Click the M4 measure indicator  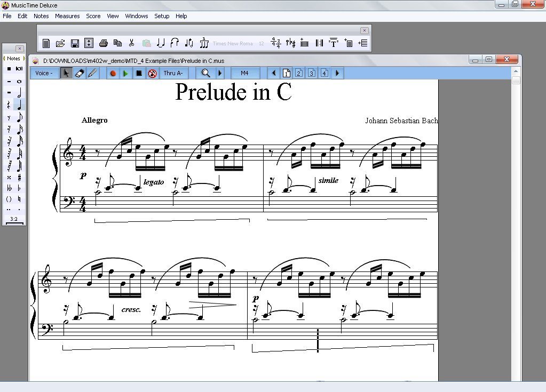pyautogui.click(x=245, y=73)
